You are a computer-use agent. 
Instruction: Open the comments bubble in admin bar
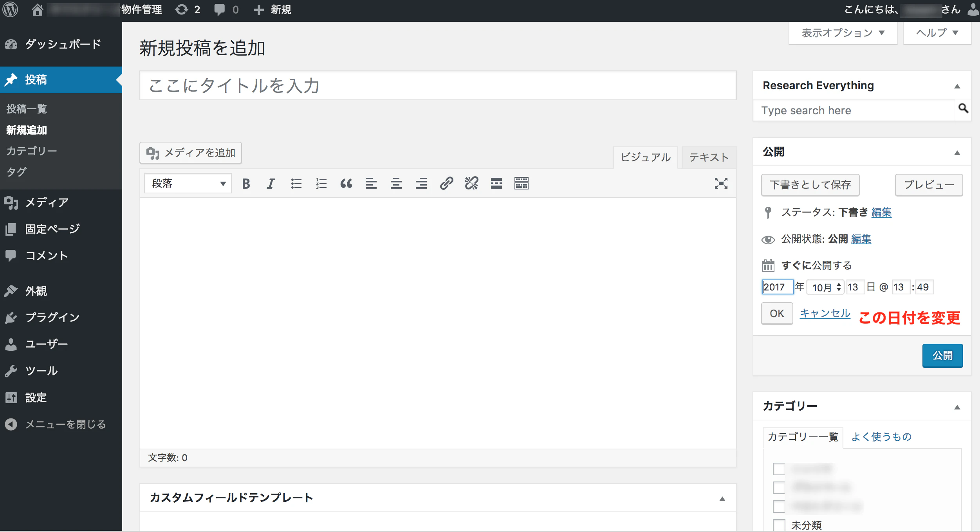coord(226,9)
